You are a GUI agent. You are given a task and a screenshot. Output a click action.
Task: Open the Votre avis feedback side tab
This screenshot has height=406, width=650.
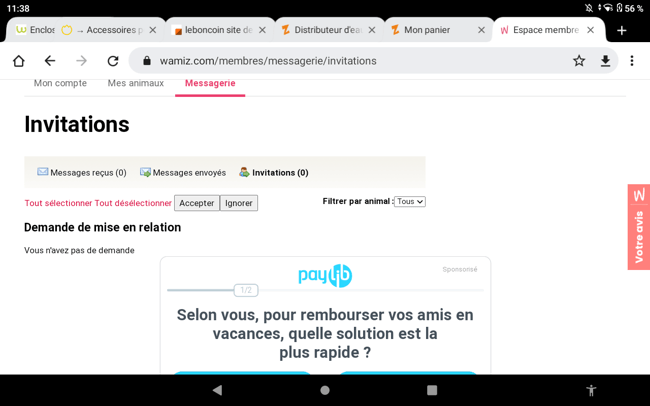click(x=638, y=227)
